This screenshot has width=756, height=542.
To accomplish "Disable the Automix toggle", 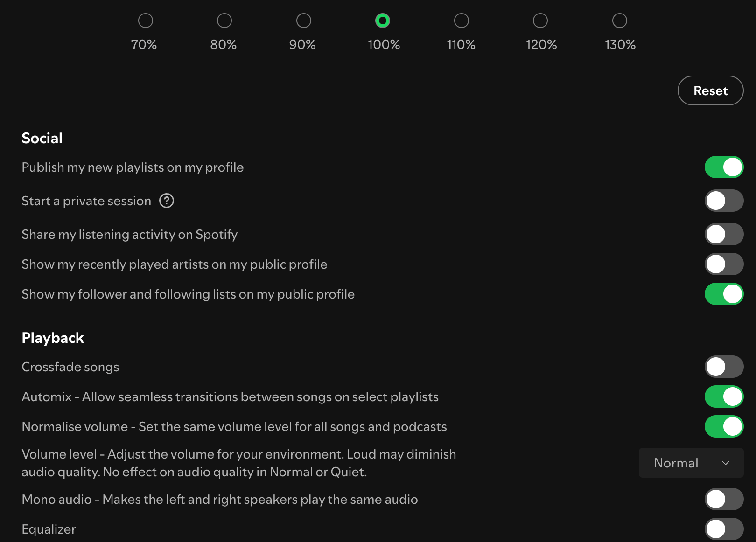I will coord(724,396).
